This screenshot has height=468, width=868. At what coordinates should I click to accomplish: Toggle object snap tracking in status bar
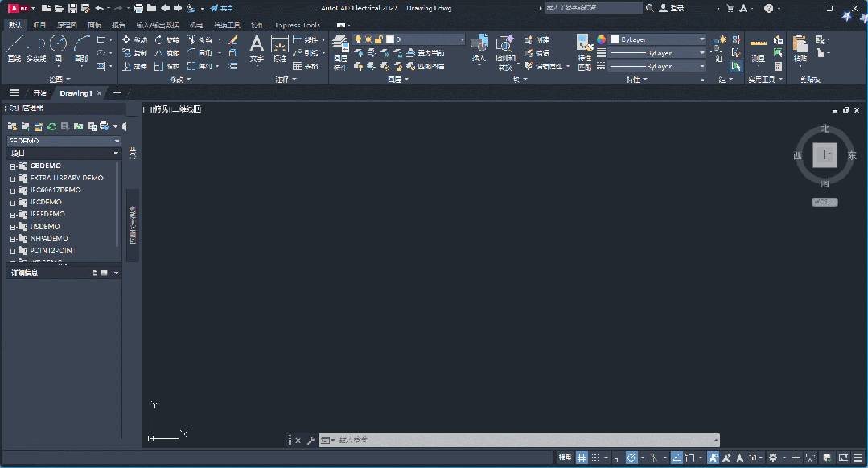pyautogui.click(x=677, y=458)
